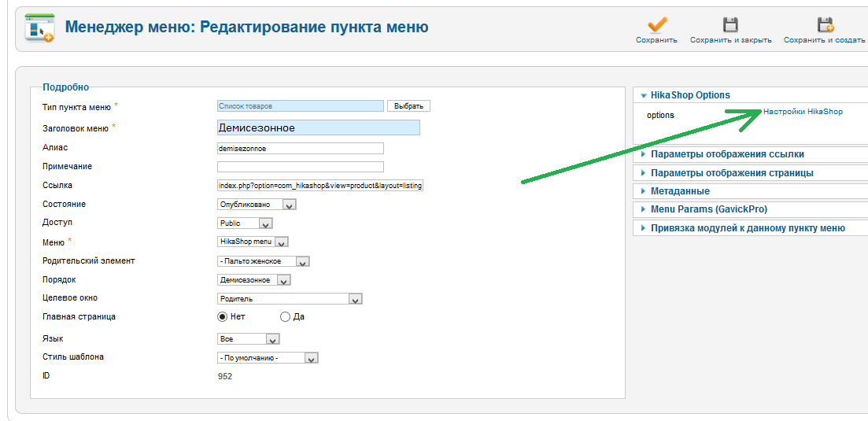Click the Тип пункта меню field

coord(301,105)
